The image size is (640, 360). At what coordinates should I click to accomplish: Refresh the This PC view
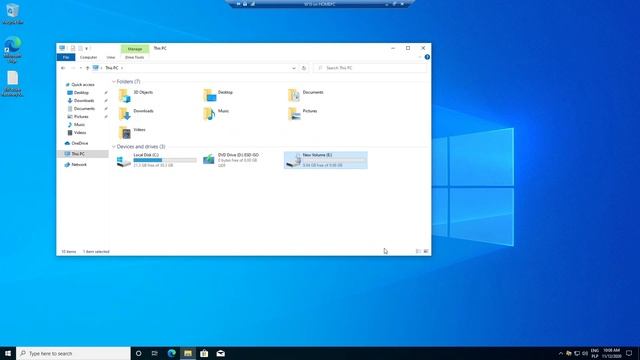[304, 68]
